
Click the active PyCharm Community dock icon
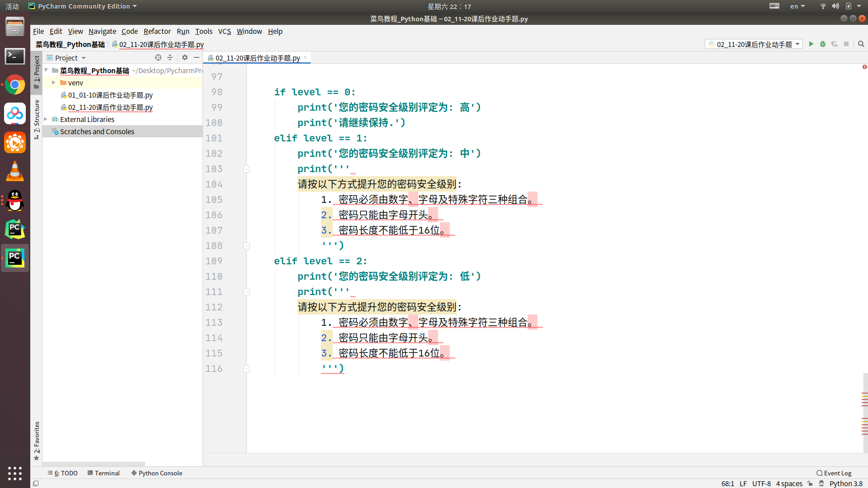[x=15, y=258]
